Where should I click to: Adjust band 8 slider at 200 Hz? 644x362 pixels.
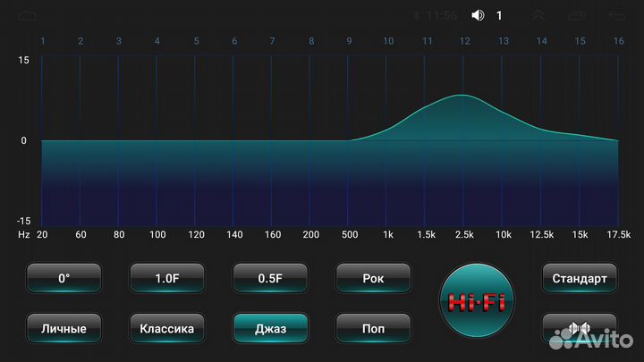(x=309, y=140)
